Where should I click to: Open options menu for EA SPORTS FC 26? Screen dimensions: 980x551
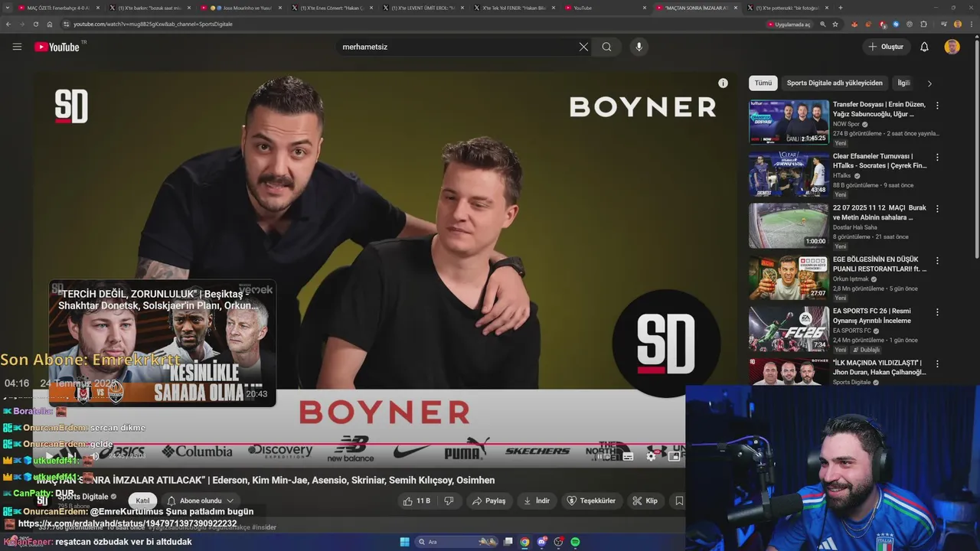click(x=937, y=312)
